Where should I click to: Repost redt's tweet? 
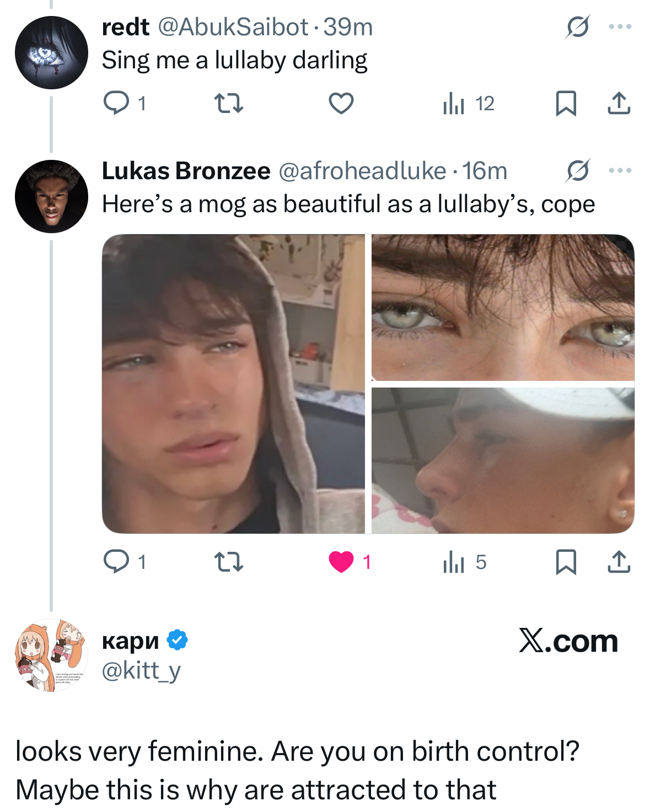point(228,103)
